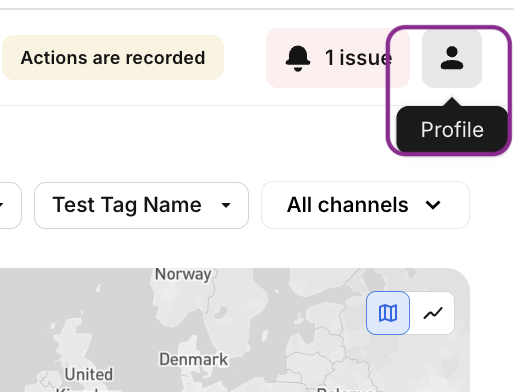
Task: Click the pink issue alert pill background
Action: (x=338, y=58)
